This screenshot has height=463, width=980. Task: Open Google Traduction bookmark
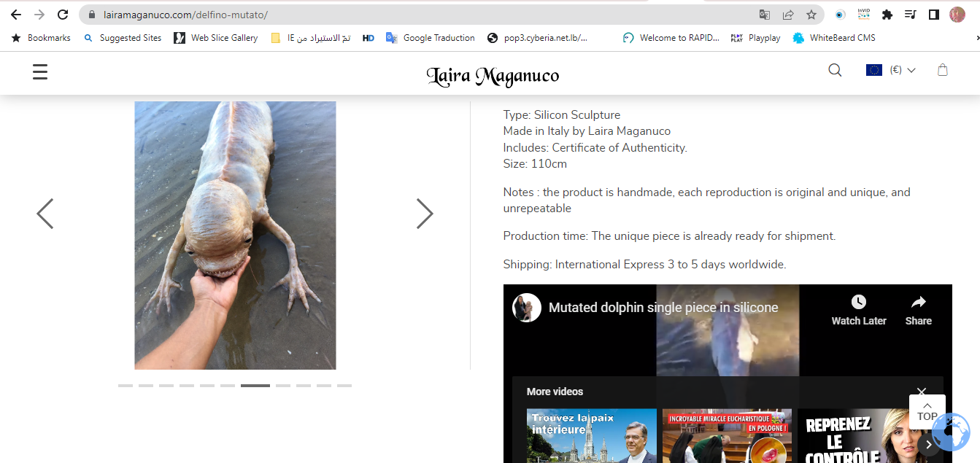431,38
